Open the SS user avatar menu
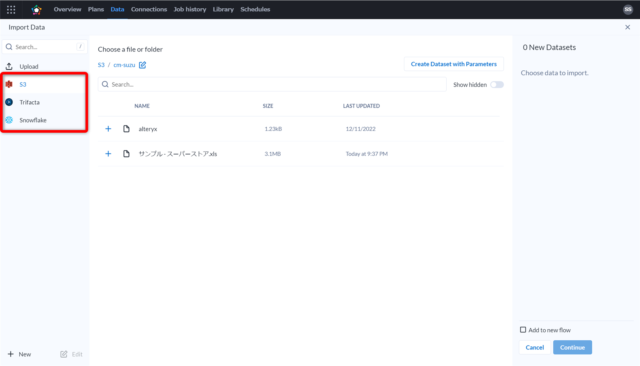640x366 pixels. (628, 9)
